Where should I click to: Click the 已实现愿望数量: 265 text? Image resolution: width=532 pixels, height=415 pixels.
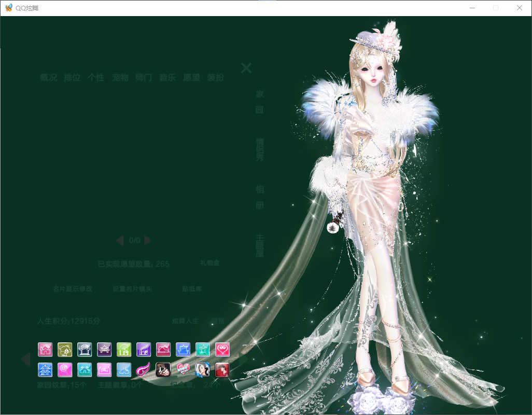pyautogui.click(x=133, y=264)
